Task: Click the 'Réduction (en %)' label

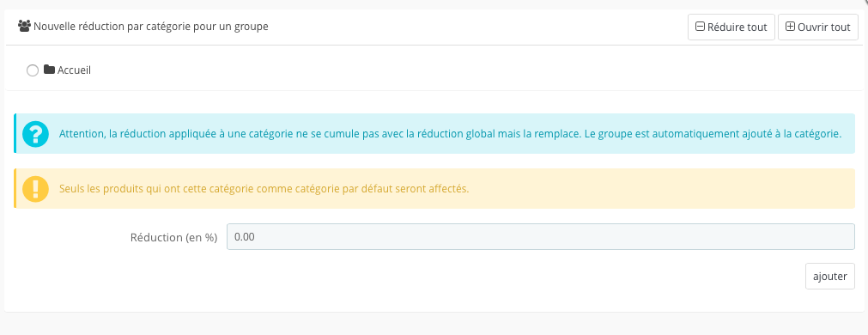Action: click(x=173, y=238)
